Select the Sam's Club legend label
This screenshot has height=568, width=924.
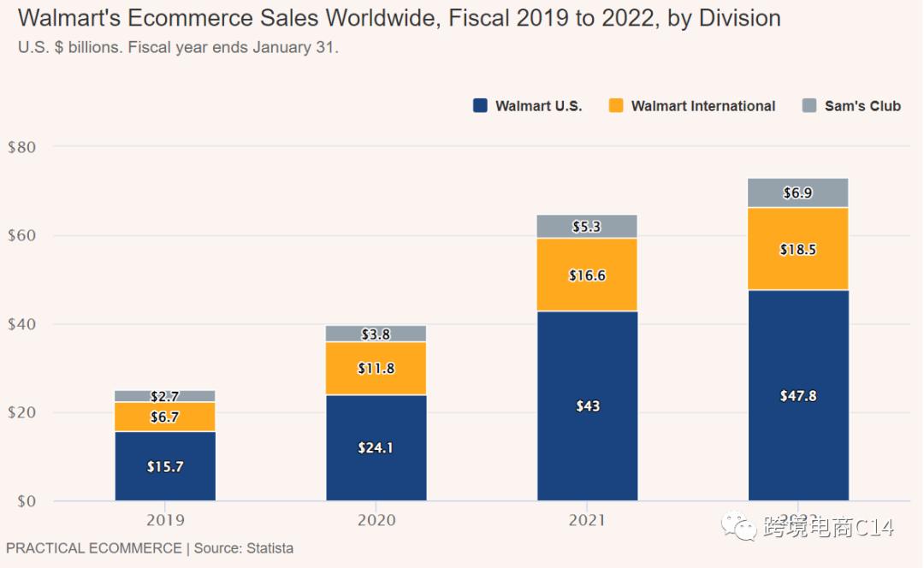point(862,106)
